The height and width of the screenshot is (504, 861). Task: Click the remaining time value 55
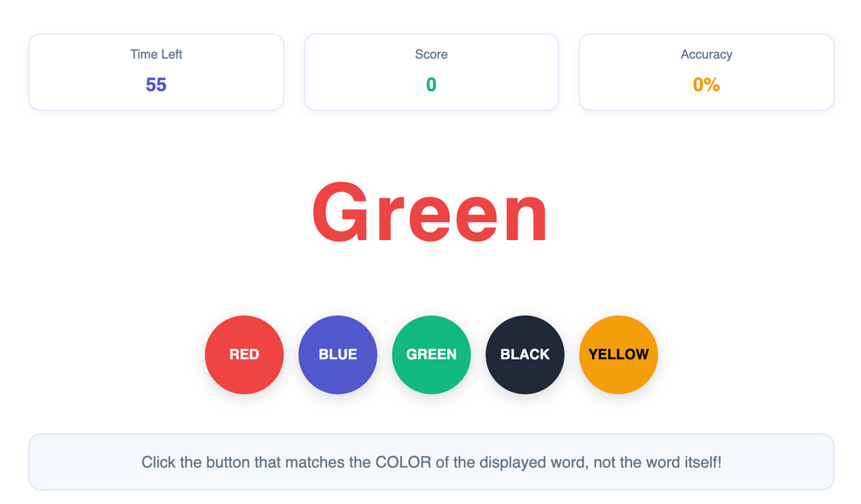[156, 85]
